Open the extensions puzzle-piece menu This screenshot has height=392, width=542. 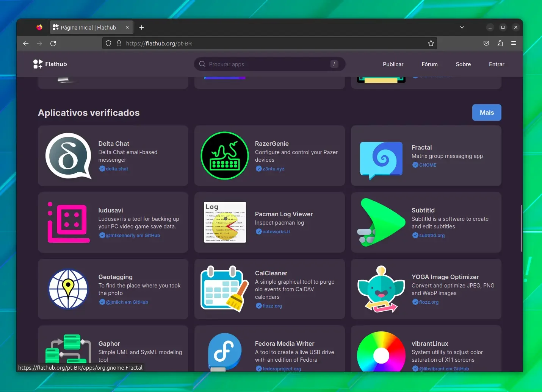pyautogui.click(x=500, y=43)
